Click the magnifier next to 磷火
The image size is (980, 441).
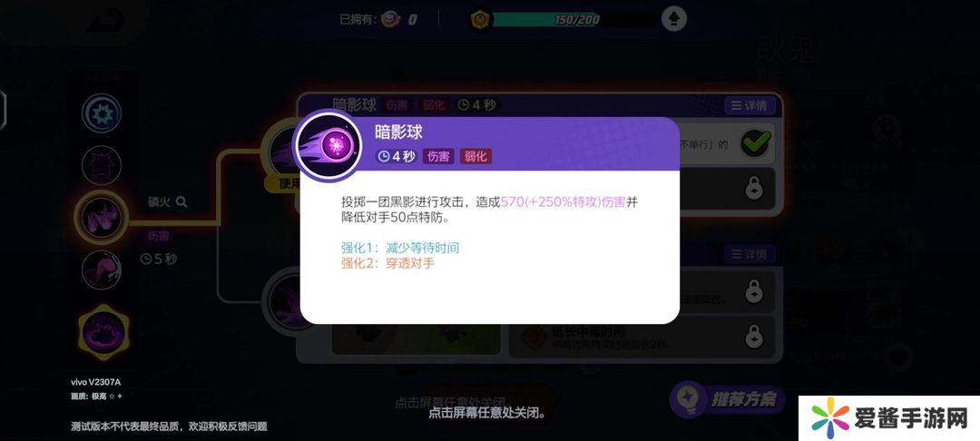point(181,201)
